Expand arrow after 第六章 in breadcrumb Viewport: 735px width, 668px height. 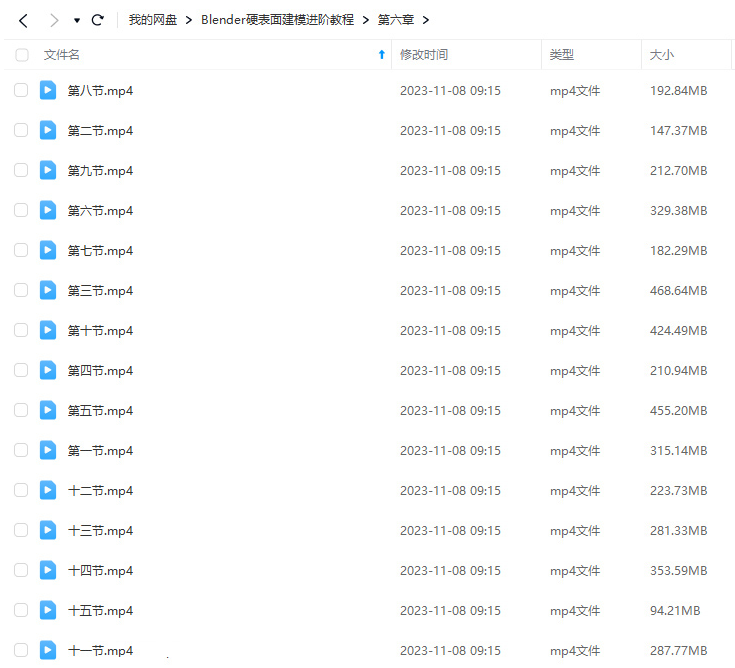pos(426,20)
